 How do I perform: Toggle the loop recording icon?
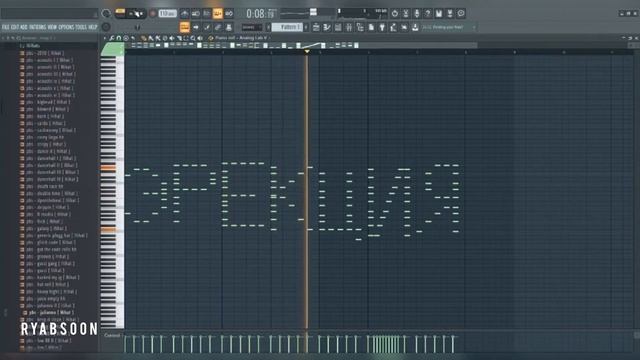(x=229, y=13)
